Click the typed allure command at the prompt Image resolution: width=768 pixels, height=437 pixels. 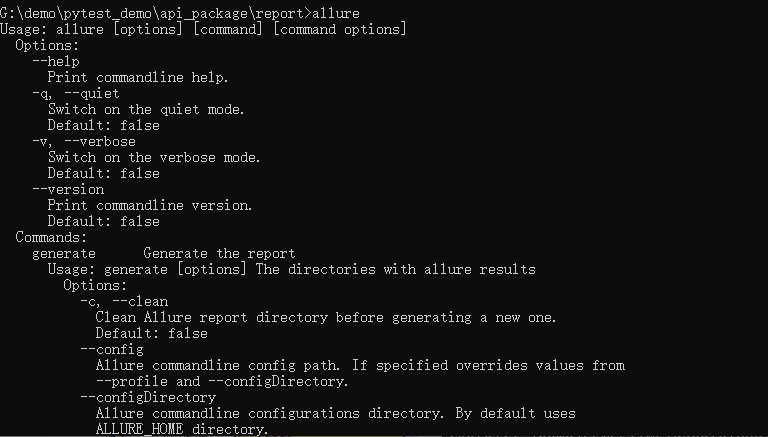[336, 13]
